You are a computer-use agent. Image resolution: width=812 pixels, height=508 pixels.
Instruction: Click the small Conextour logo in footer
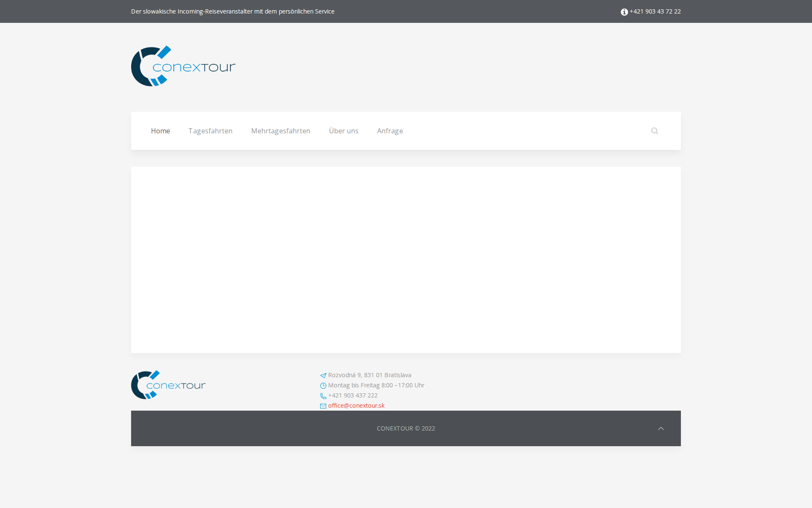pos(168,385)
